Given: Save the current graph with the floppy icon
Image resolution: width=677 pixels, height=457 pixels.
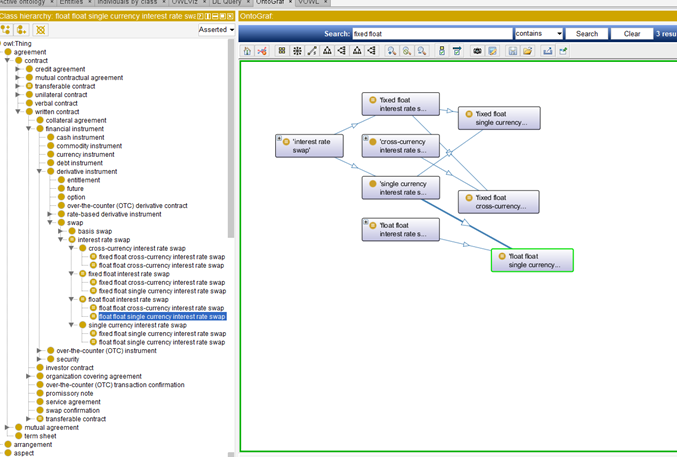Looking at the screenshot, I should [x=512, y=51].
